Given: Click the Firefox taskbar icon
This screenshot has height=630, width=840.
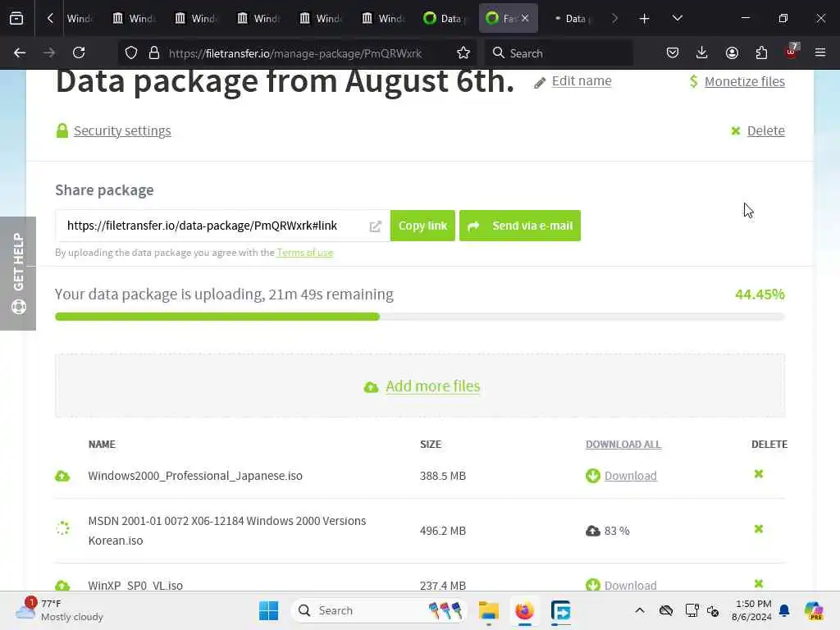Looking at the screenshot, I should [524, 610].
